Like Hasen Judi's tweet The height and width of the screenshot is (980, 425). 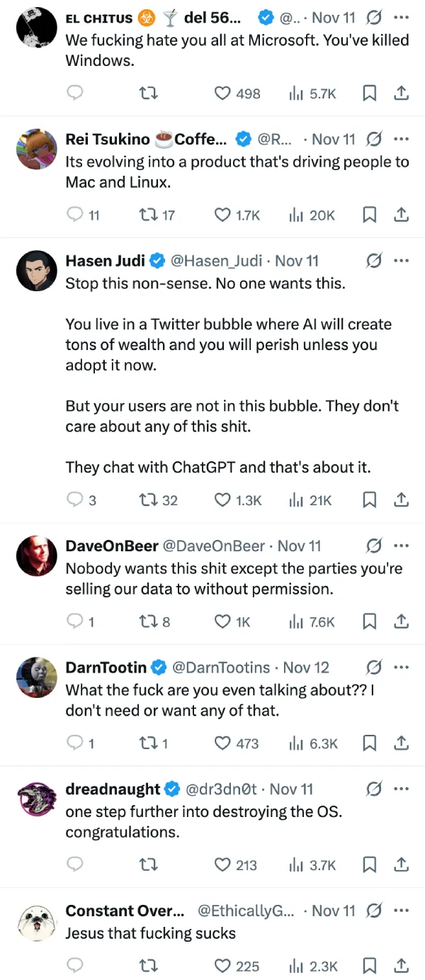click(x=223, y=500)
